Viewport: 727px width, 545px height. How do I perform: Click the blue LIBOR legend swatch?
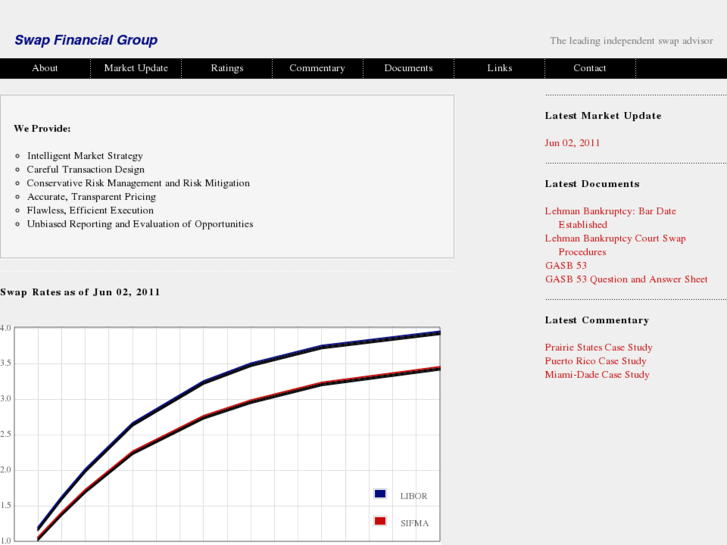(x=380, y=494)
